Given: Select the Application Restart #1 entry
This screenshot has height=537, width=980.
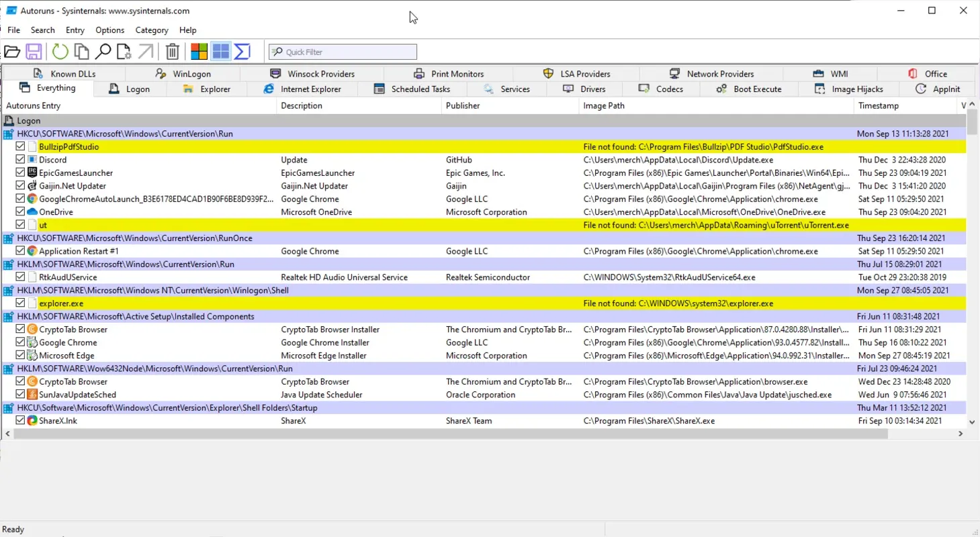Looking at the screenshot, I should pos(484,251).
